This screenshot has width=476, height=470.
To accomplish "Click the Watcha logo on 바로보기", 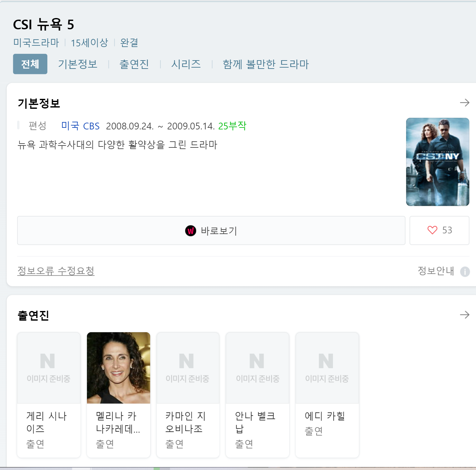I will point(191,231).
